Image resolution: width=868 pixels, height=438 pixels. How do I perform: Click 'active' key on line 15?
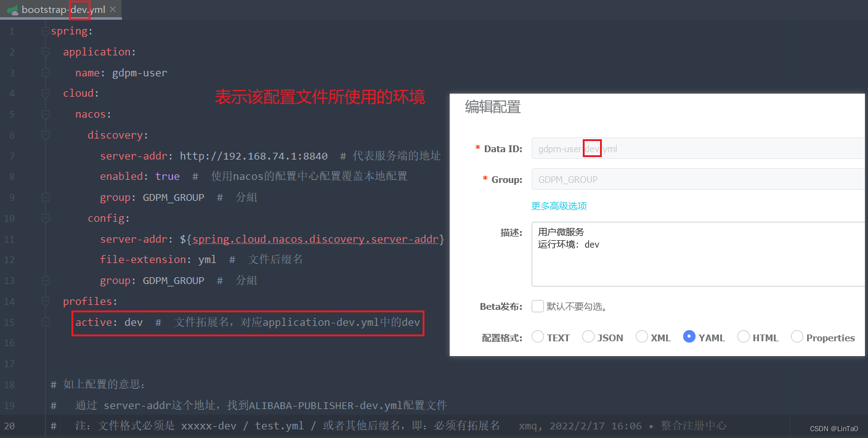[x=94, y=322]
